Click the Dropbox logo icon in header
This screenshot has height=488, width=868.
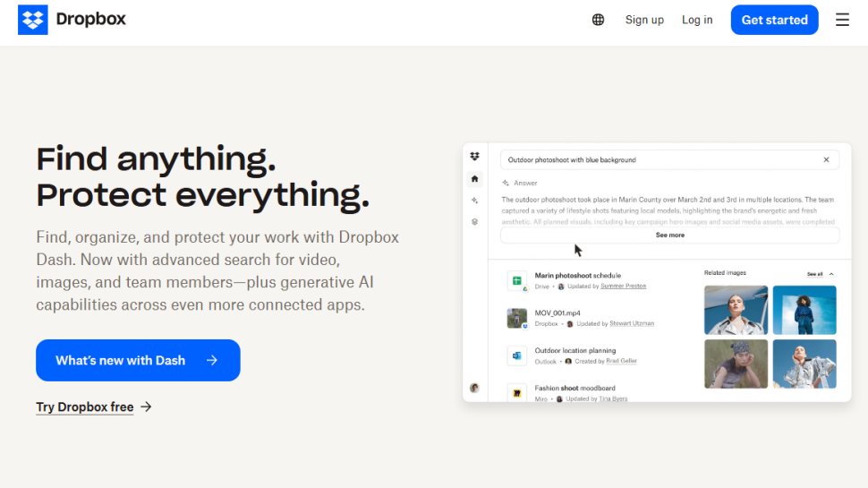point(32,20)
